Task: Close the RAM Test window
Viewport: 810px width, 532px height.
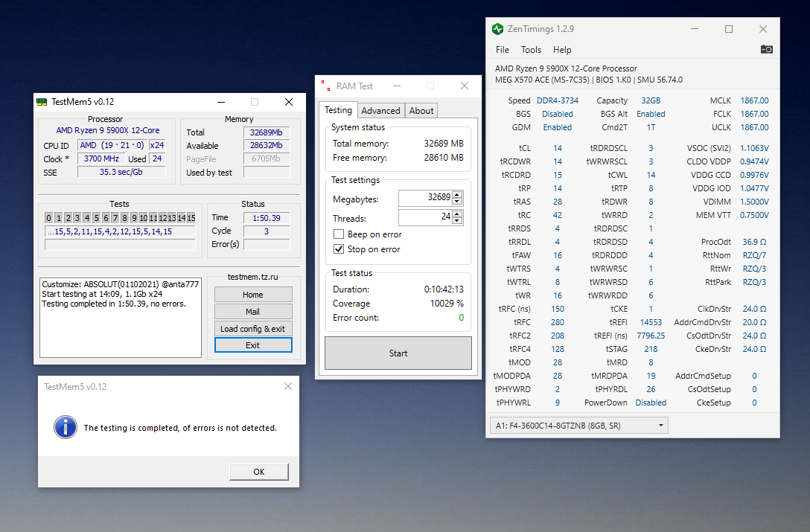Action: click(465, 86)
